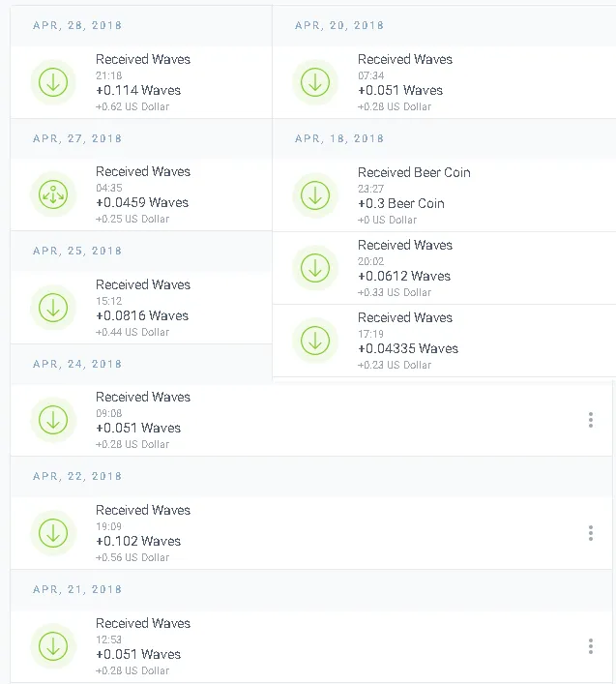
Task: Click the +0.44 US Dollar value
Action: click(132, 332)
